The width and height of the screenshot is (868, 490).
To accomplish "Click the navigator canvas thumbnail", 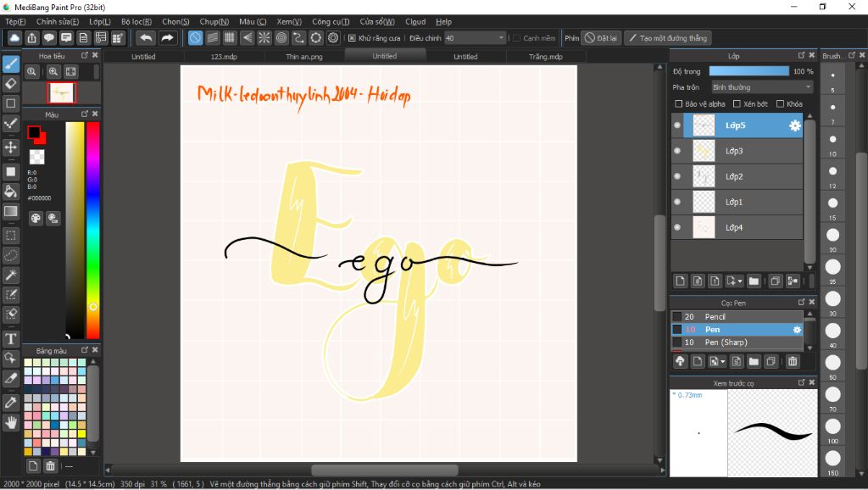I will (x=61, y=92).
